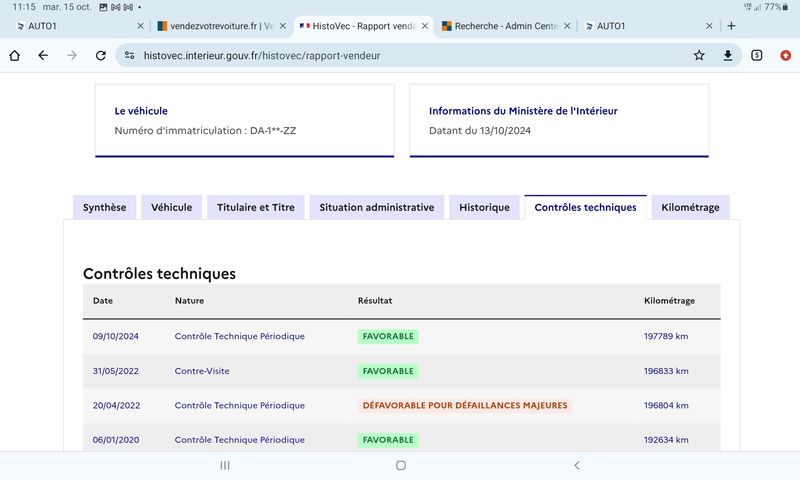This screenshot has height=480, width=800.
Task: Open the tab switcher counter icon
Action: pos(757,55)
